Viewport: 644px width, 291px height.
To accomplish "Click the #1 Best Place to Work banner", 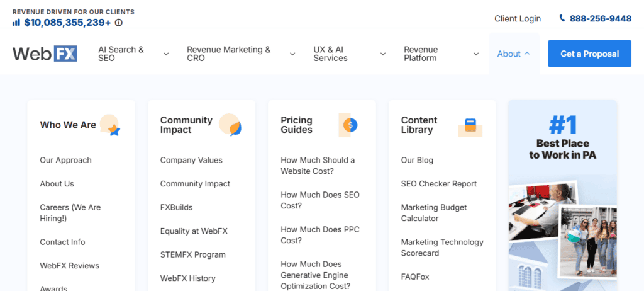I will coord(563,195).
